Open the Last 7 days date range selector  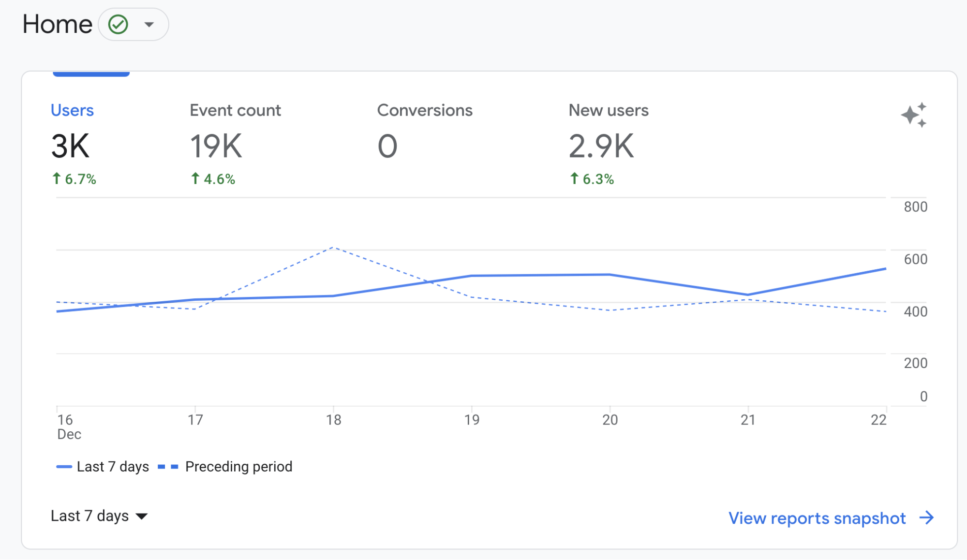pyautogui.click(x=99, y=516)
